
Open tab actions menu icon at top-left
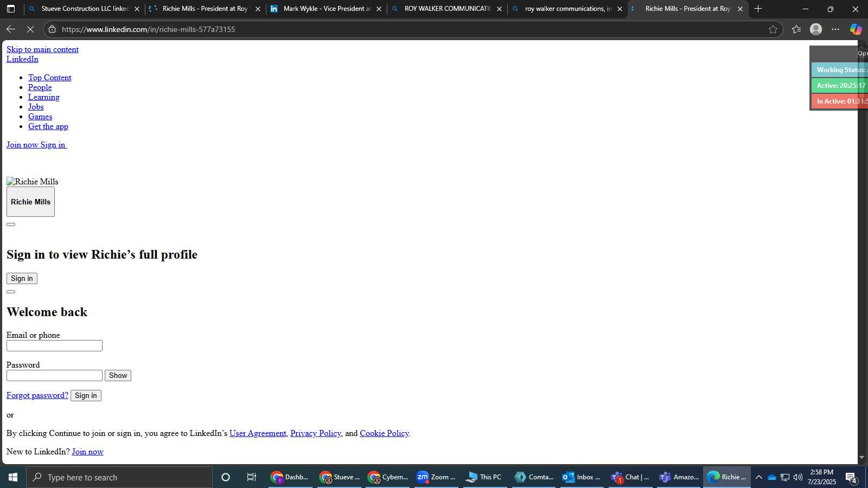click(x=11, y=9)
